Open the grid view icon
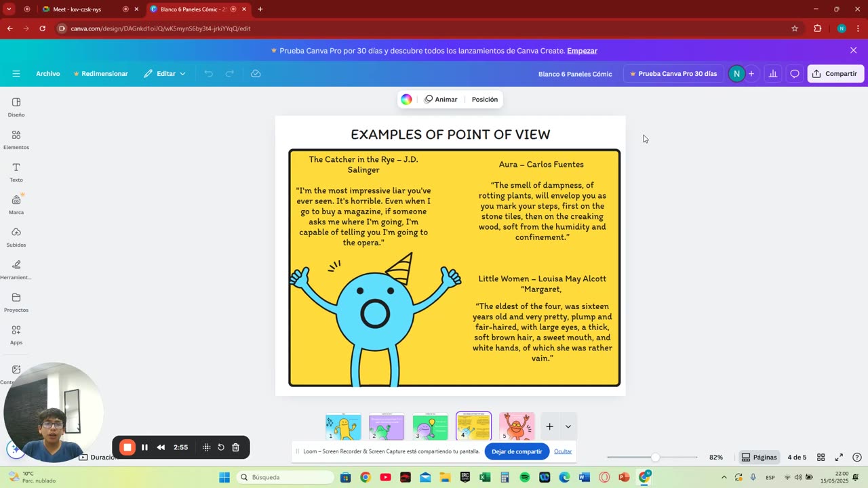 coord(821,457)
